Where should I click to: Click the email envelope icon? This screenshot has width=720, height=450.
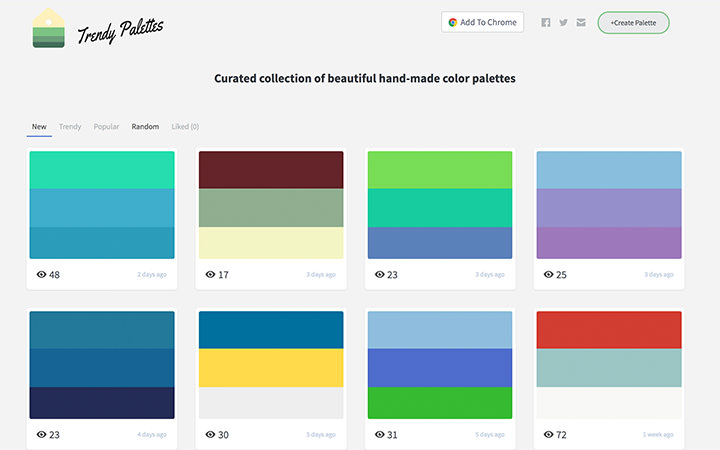[581, 22]
